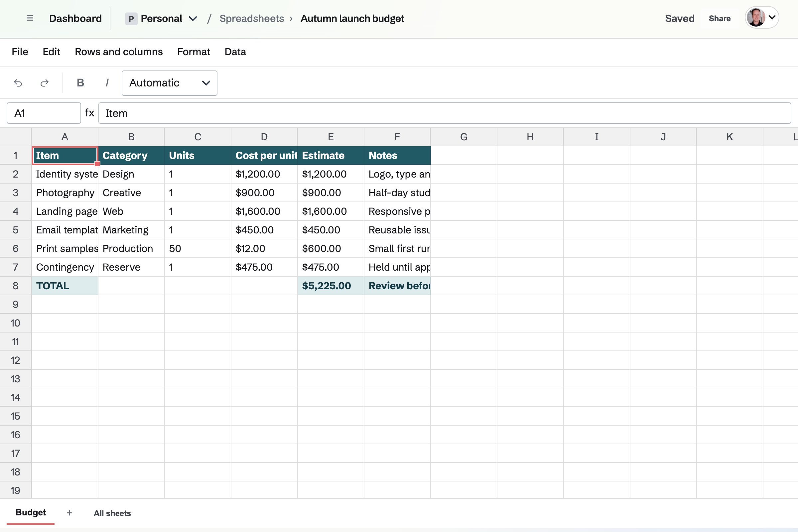Open the user avatar account menu

click(762, 17)
